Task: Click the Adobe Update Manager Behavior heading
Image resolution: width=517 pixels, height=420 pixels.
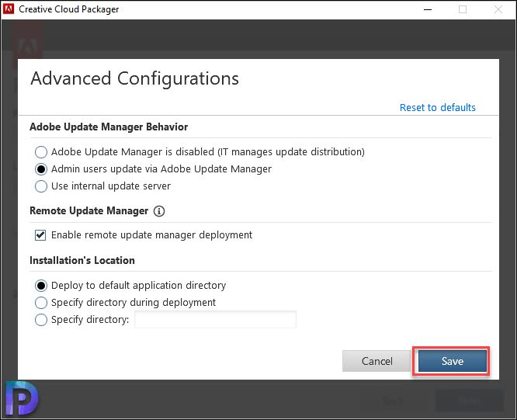Action: tap(109, 127)
